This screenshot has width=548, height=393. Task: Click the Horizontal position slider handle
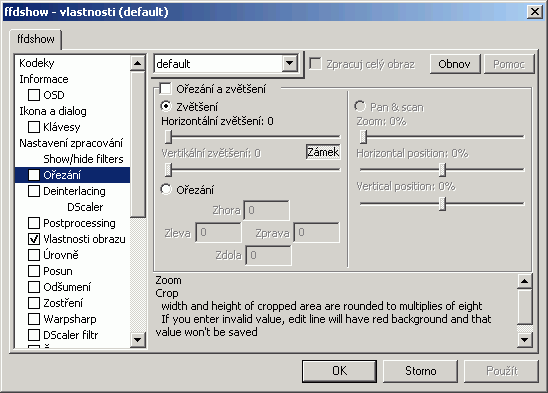442,170
